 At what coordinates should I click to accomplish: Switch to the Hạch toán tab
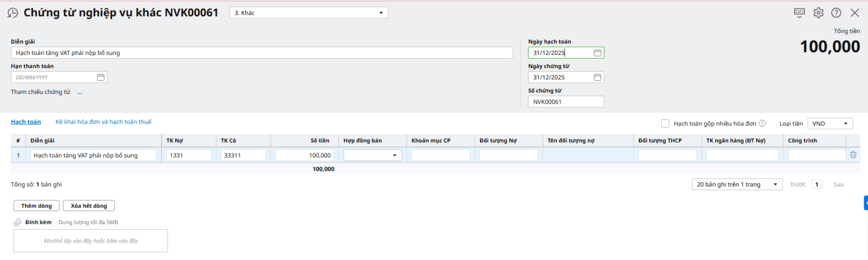pyautogui.click(x=26, y=122)
